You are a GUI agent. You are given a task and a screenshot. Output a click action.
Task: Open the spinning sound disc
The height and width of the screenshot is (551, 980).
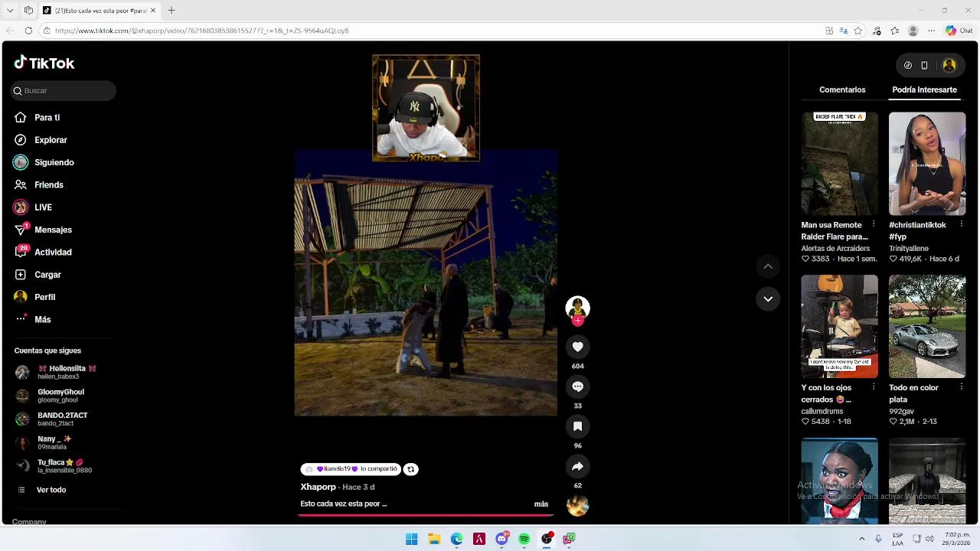tap(577, 505)
